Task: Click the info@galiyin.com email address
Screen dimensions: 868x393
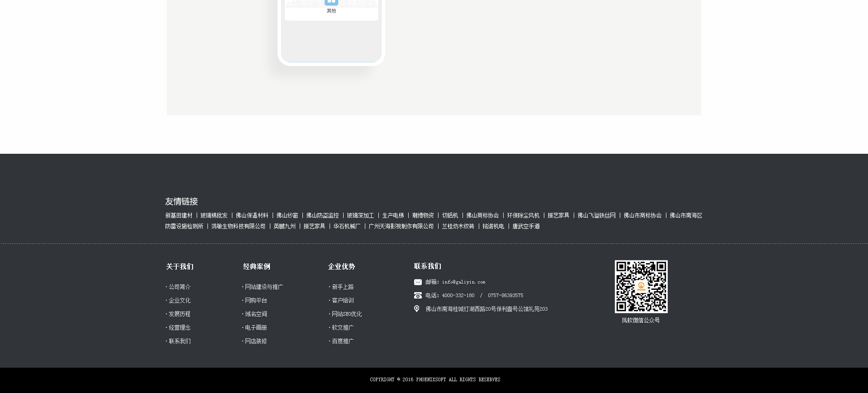Action: pos(463,282)
